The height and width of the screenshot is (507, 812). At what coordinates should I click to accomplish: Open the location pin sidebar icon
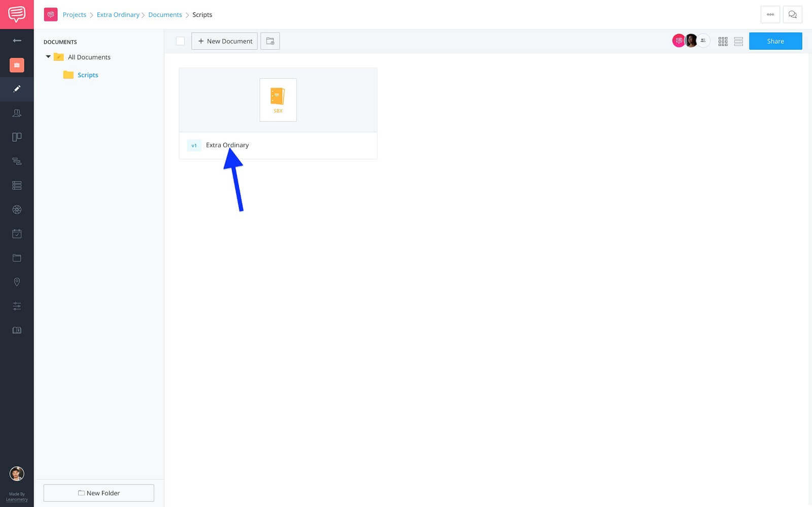[17, 282]
